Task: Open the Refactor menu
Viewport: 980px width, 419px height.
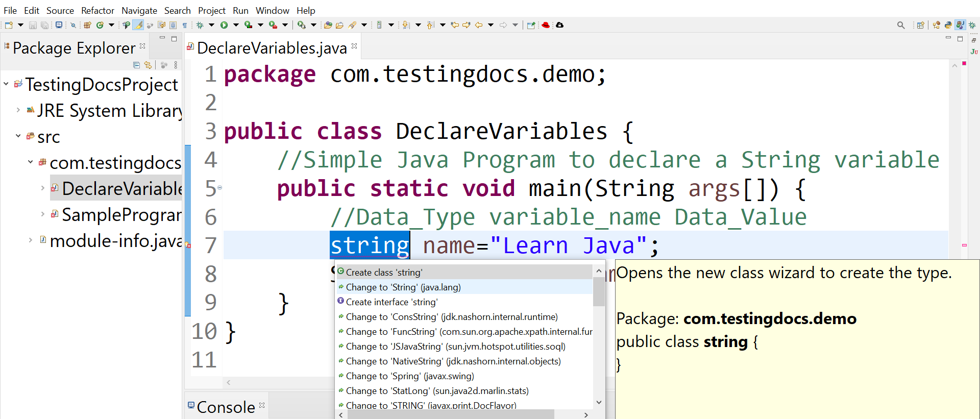Action: [97, 10]
